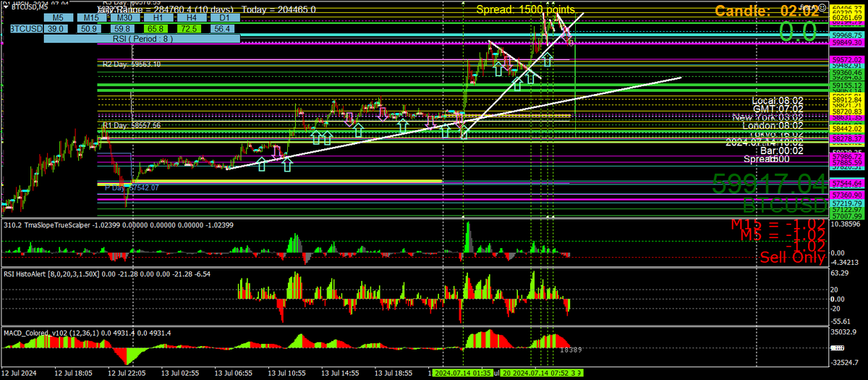The image size is (868, 380).
Task: Click the cyan 59968.75 price tag
Action: [x=847, y=35]
